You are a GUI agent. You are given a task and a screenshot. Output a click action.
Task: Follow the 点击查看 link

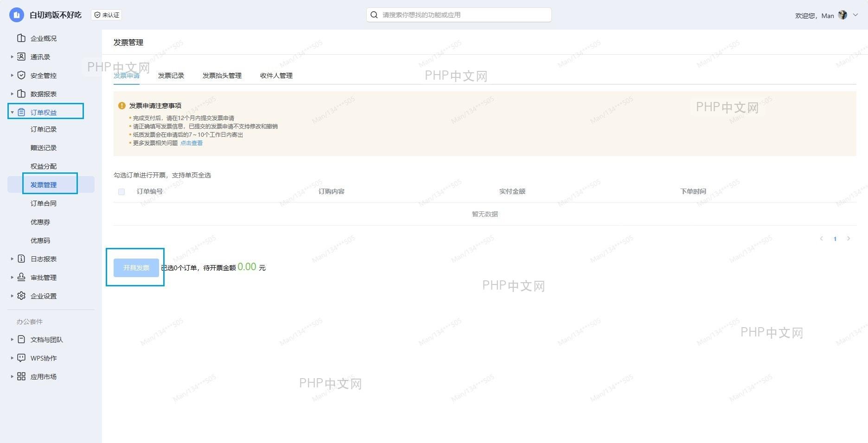pyautogui.click(x=191, y=143)
